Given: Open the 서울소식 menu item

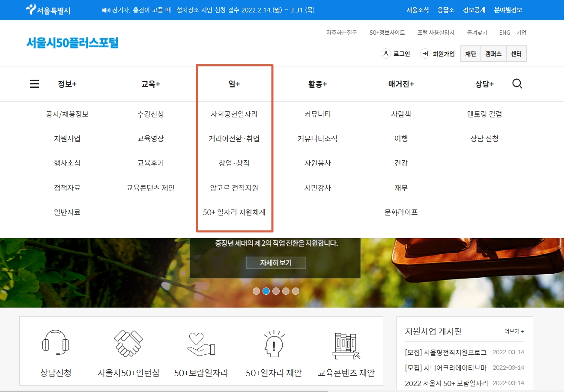Looking at the screenshot, I should (x=419, y=10).
